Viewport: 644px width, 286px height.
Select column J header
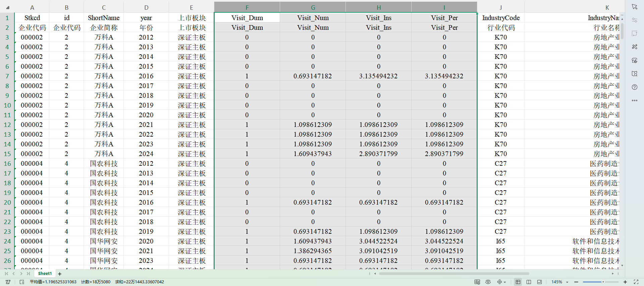(x=500, y=7)
